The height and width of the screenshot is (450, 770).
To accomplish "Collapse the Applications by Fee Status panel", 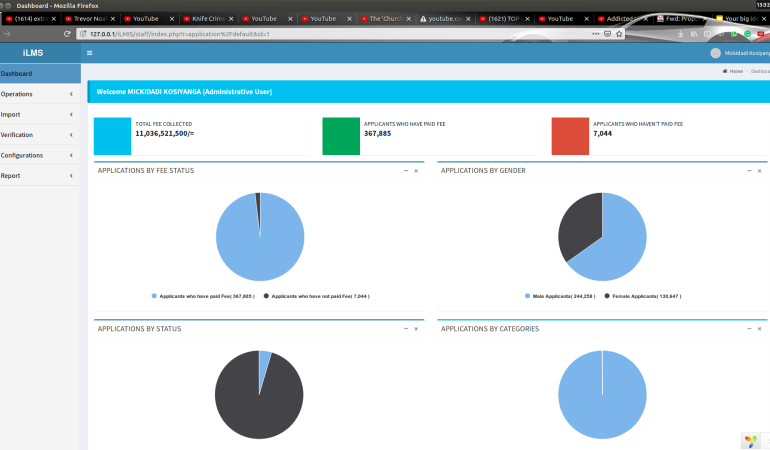I will (405, 171).
